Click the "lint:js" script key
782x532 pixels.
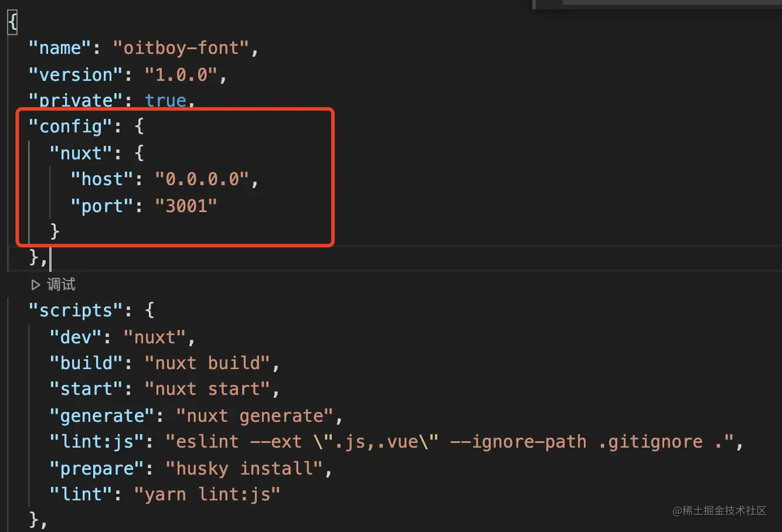(x=97, y=441)
